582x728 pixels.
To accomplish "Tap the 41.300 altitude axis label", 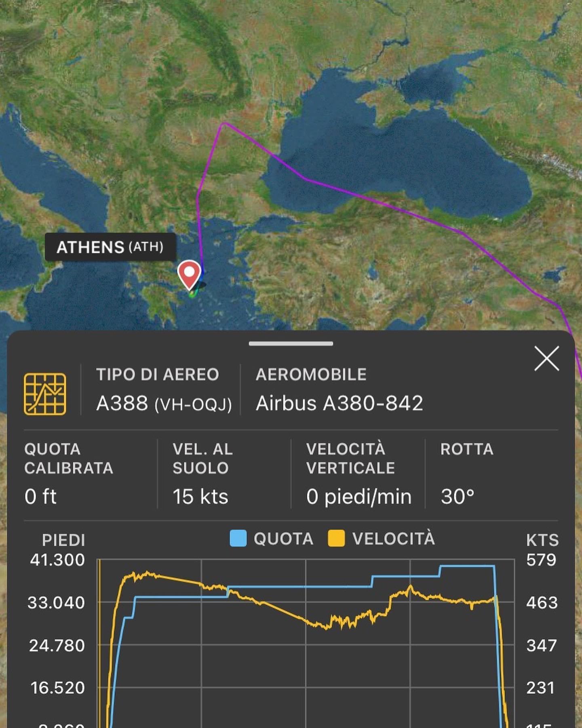I will click(x=57, y=560).
